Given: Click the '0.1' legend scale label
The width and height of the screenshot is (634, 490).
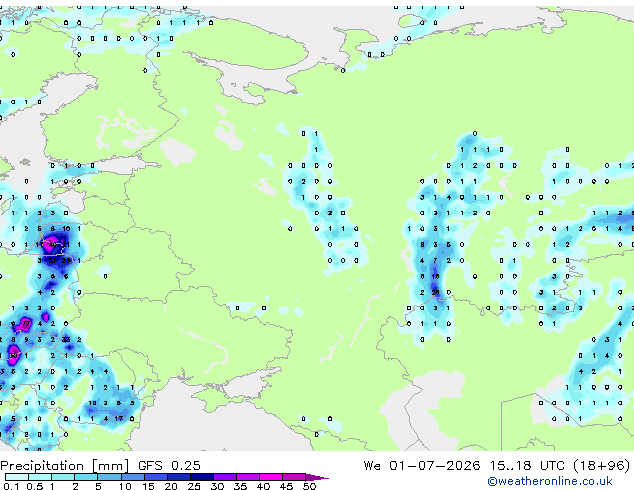Looking at the screenshot, I should (11, 486).
